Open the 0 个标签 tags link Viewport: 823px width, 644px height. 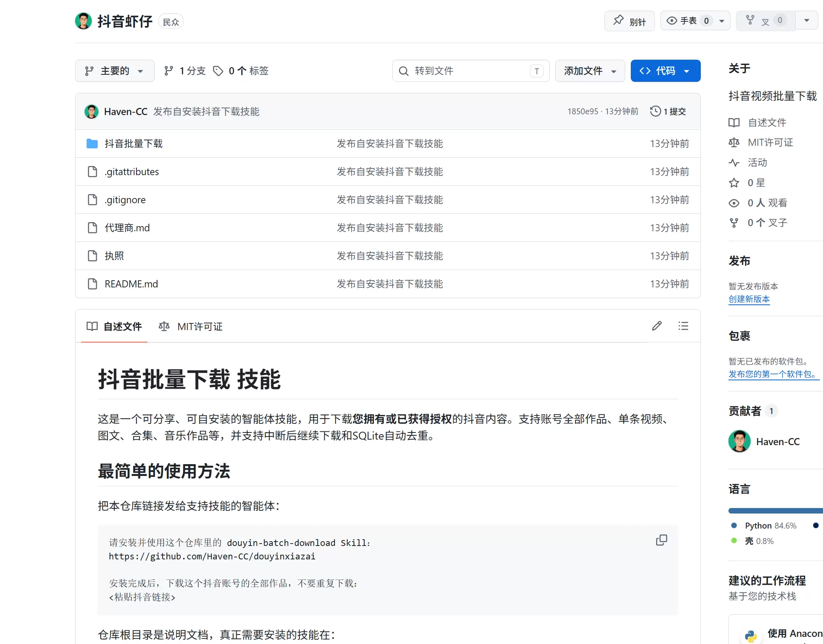(241, 71)
